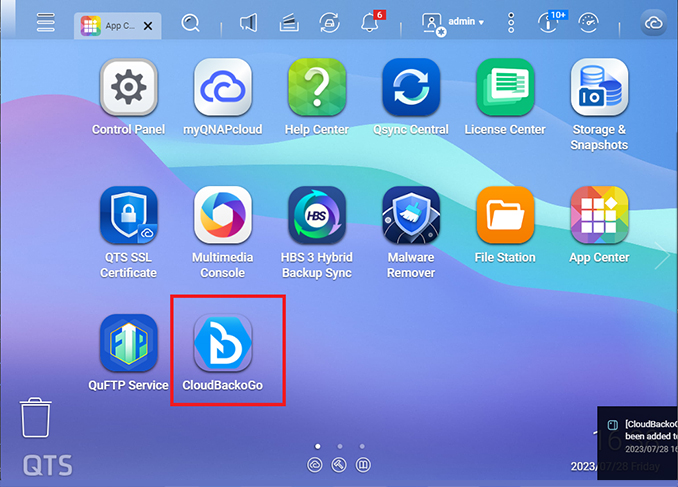Open HBS 3 Hybrid Backup Sync
This screenshot has height=487, width=678.
(317, 215)
